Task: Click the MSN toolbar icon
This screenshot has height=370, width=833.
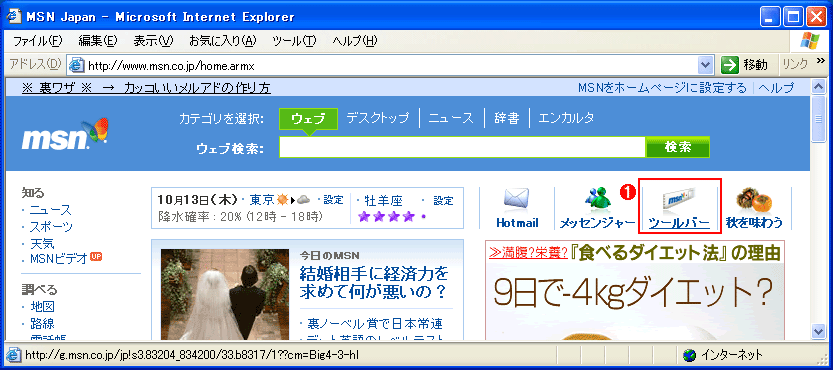Action: pos(679,200)
